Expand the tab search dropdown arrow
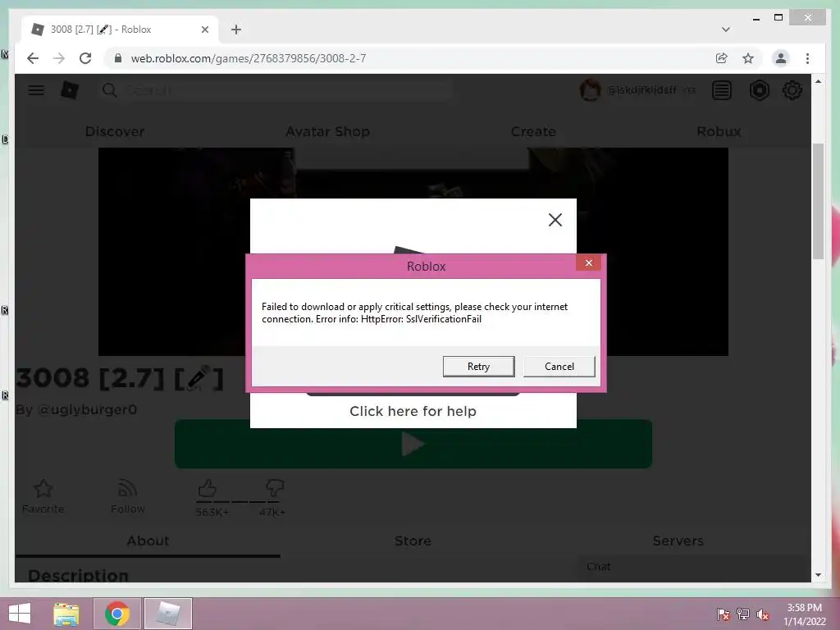Image resolution: width=840 pixels, height=630 pixels. point(726,30)
